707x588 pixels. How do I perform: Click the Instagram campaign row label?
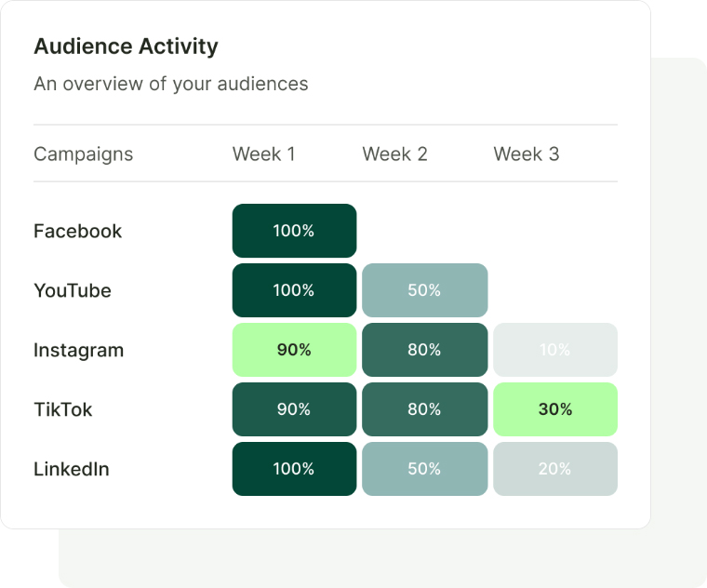tap(79, 350)
